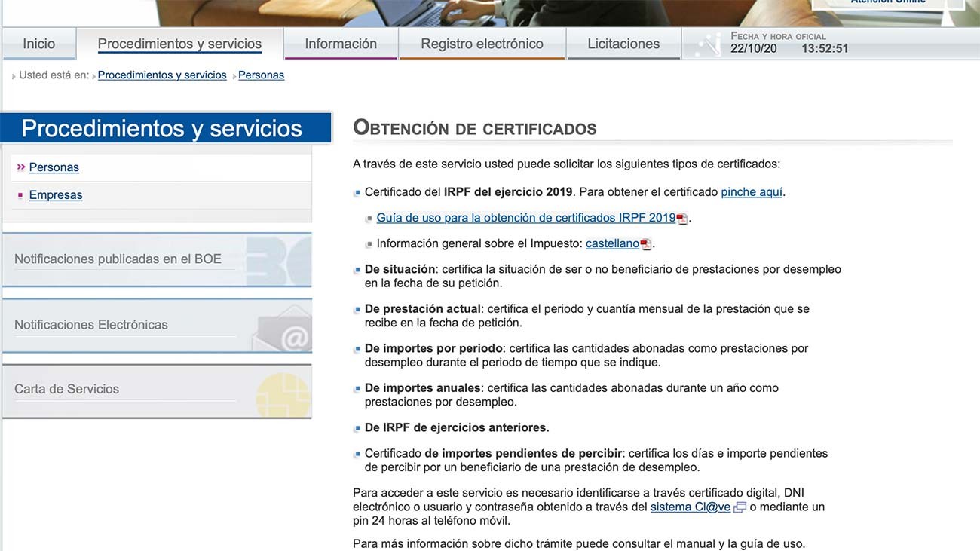This screenshot has height=551, width=980.
Task: Select Empresas in the sidebar
Action: pyautogui.click(x=56, y=195)
